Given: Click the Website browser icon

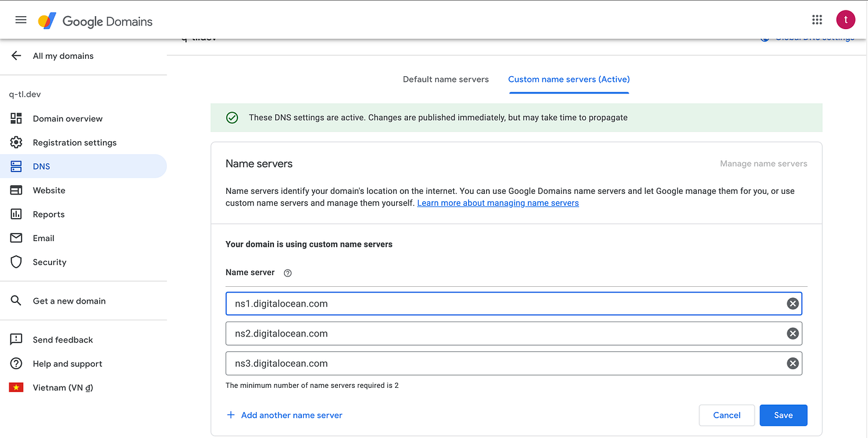Looking at the screenshot, I should coord(17,190).
